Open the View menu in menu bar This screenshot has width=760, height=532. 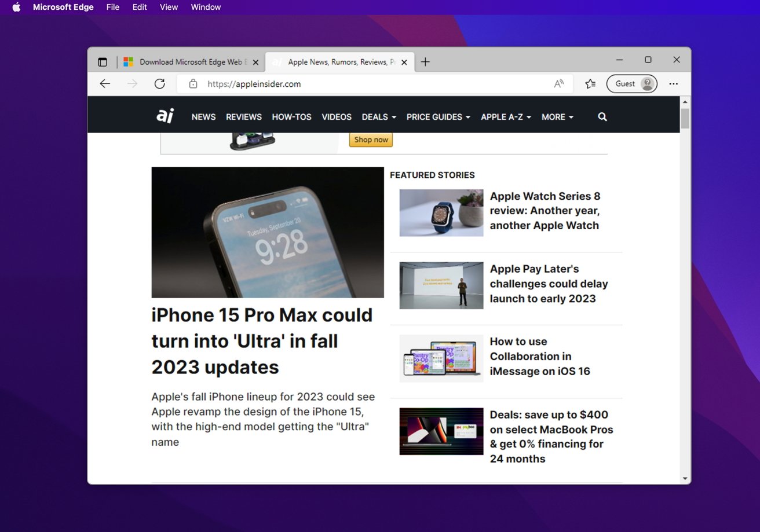pos(169,7)
